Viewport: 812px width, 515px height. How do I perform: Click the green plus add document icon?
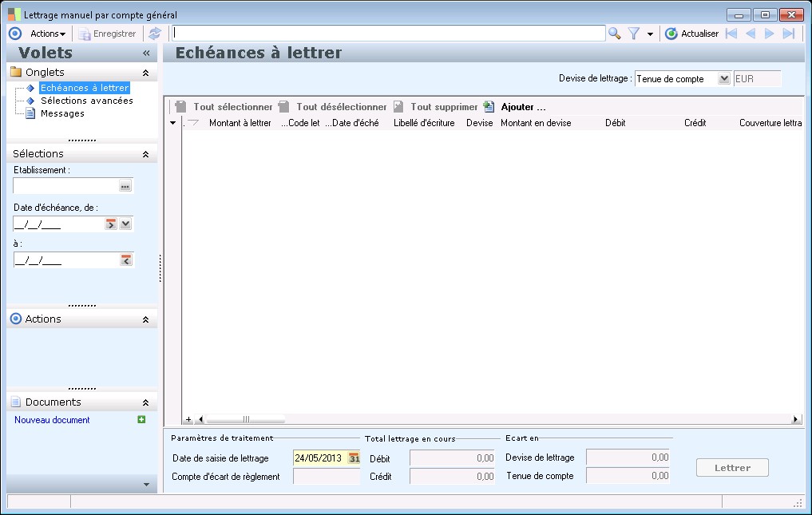(141, 420)
